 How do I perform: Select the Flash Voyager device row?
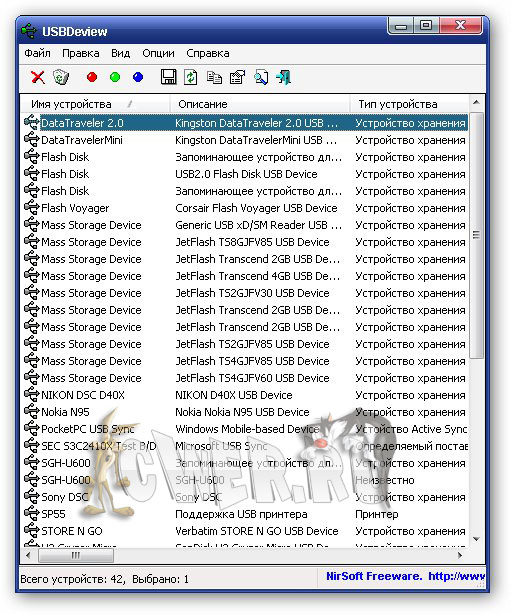245,208
